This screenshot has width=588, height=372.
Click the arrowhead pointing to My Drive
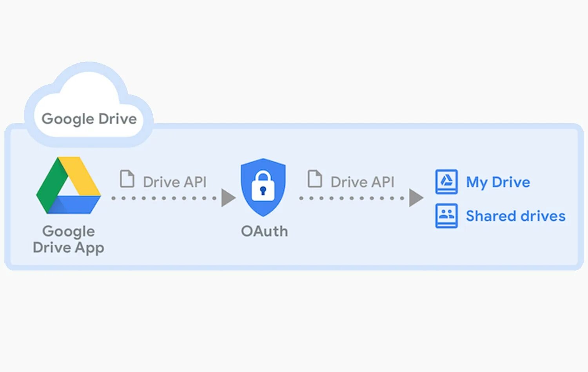coord(416,198)
